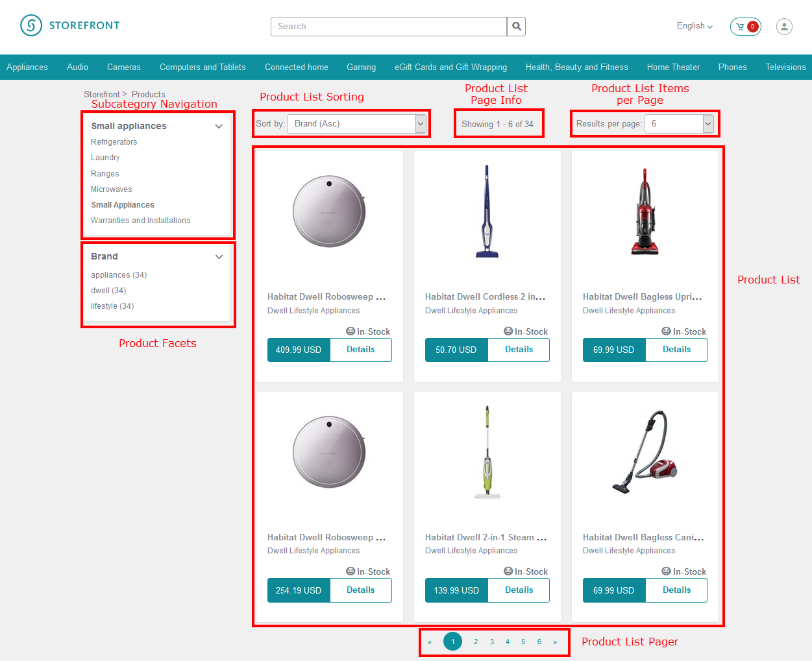Click the Storefront logo icon
This screenshot has height=661, width=812.
tap(31, 25)
